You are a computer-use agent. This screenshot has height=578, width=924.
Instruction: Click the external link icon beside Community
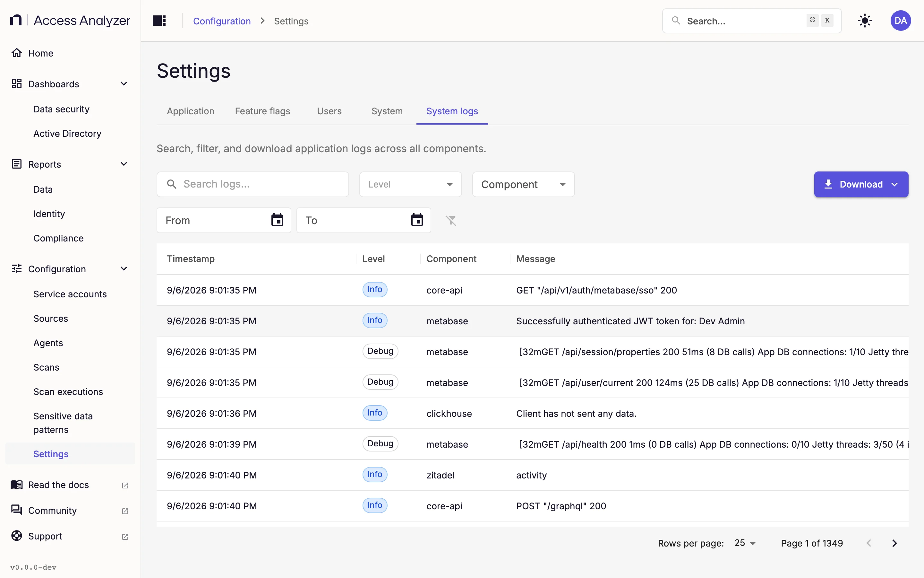[x=125, y=511]
